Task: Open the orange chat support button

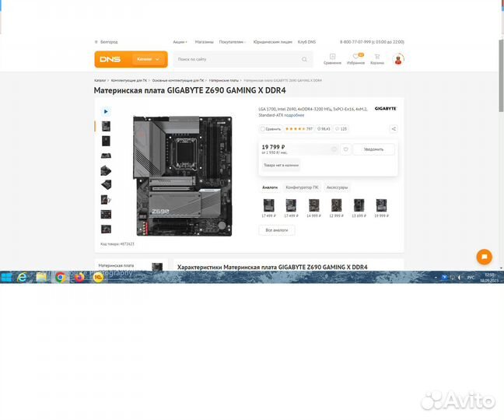Action: [484, 257]
